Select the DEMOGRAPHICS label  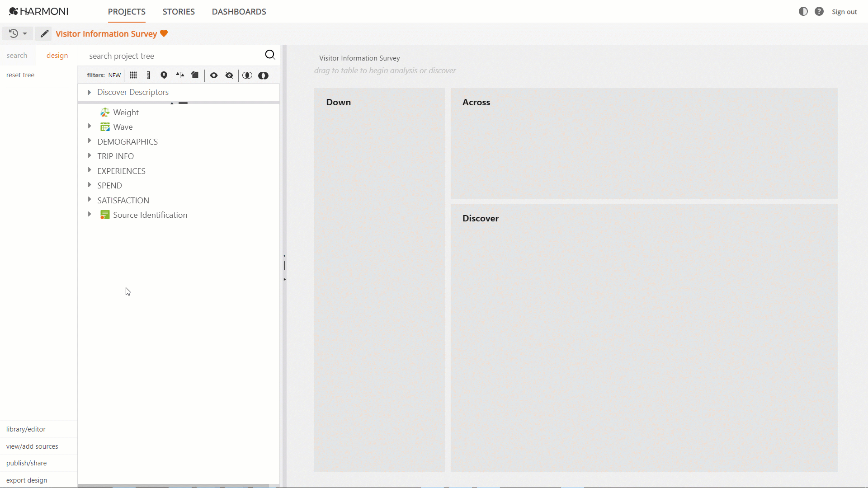(x=127, y=141)
